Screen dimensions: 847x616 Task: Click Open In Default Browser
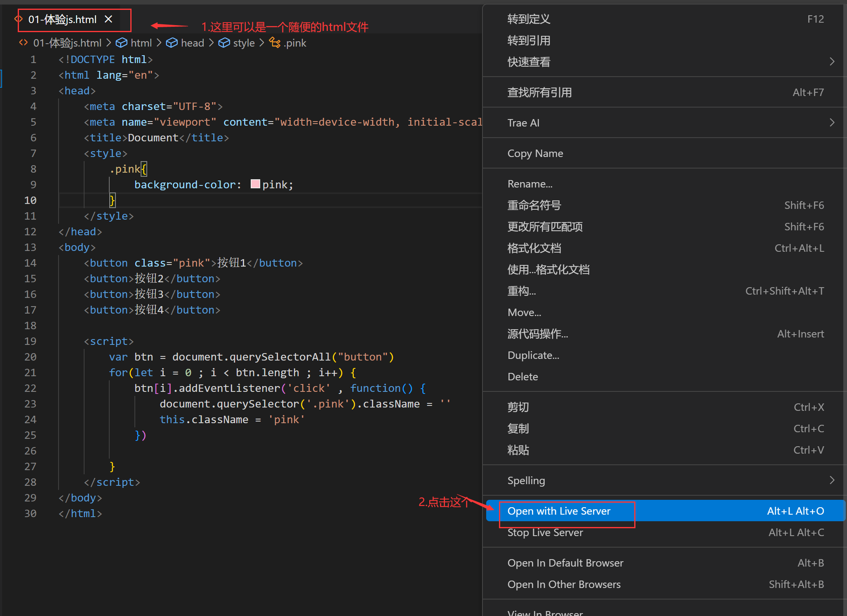[x=565, y=563]
